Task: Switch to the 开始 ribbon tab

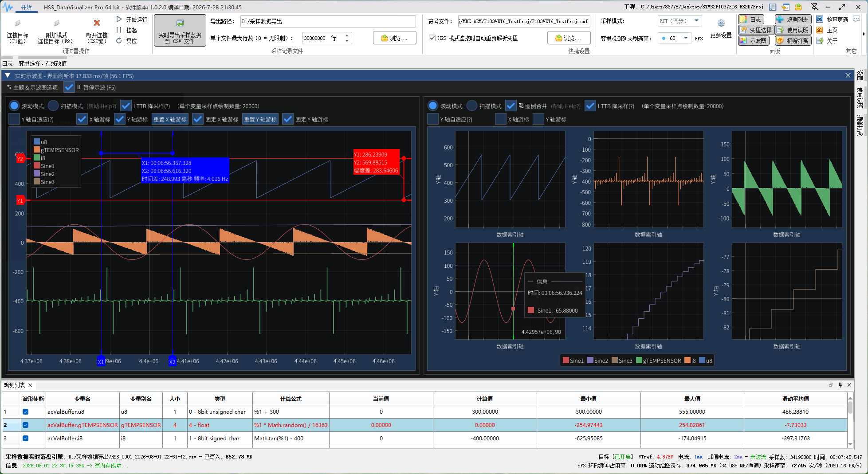Action: pos(27,7)
